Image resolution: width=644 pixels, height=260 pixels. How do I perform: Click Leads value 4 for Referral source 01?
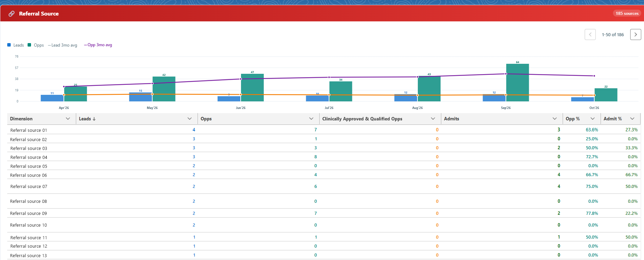coord(194,130)
